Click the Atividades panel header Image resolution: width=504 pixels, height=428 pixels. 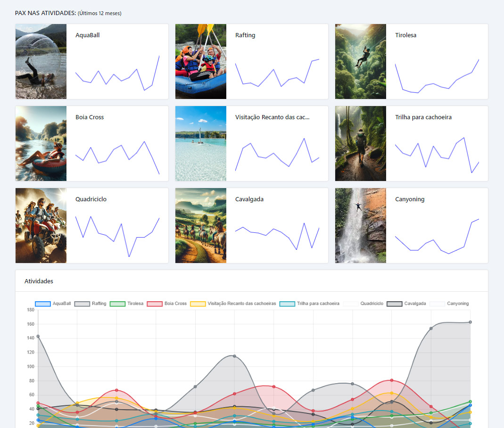coord(39,281)
